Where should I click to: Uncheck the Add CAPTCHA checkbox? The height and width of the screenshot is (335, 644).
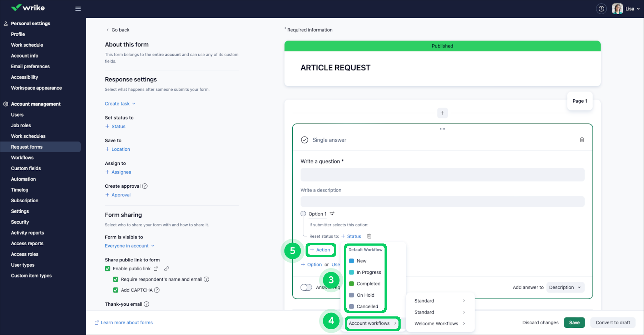click(116, 290)
